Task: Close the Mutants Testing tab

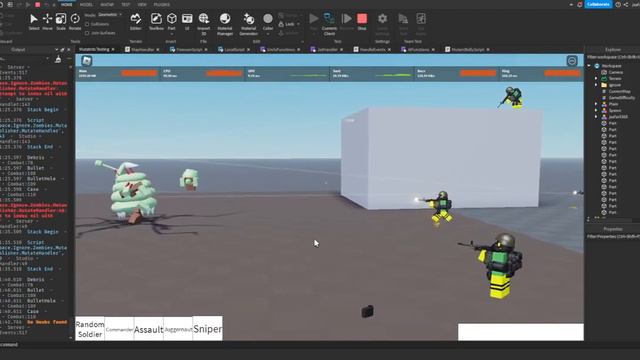Action: click(113, 50)
